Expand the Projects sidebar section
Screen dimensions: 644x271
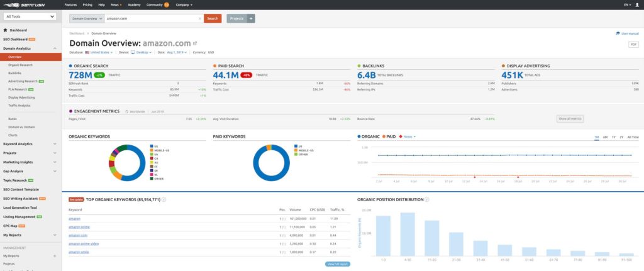55,153
